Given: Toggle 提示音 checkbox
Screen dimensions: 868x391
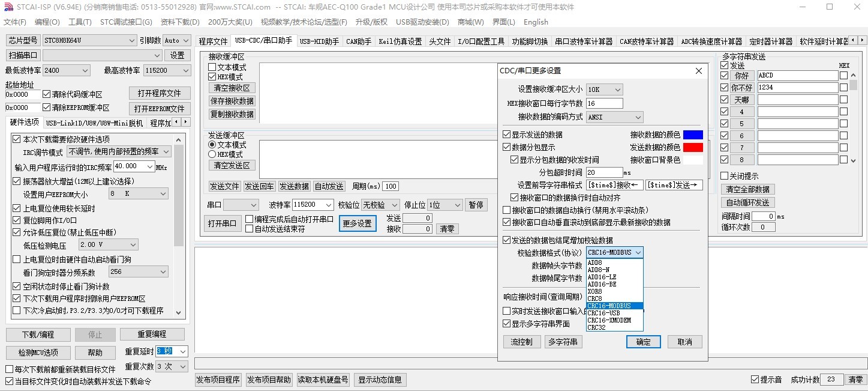Looking at the screenshot, I should [x=755, y=380].
